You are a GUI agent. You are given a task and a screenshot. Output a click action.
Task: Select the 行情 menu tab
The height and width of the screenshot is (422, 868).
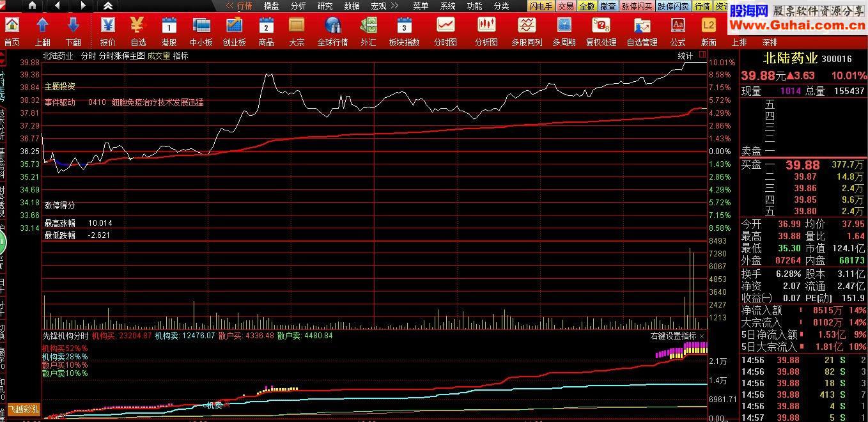click(x=245, y=6)
